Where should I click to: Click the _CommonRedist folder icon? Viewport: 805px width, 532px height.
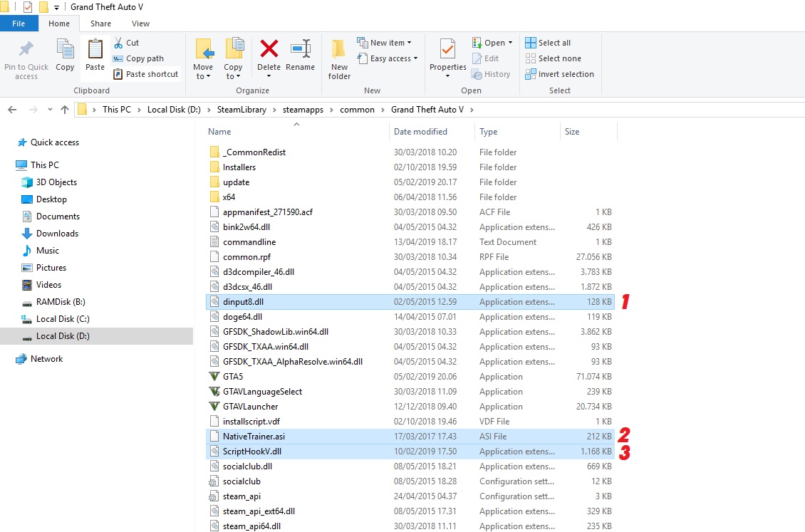214,152
